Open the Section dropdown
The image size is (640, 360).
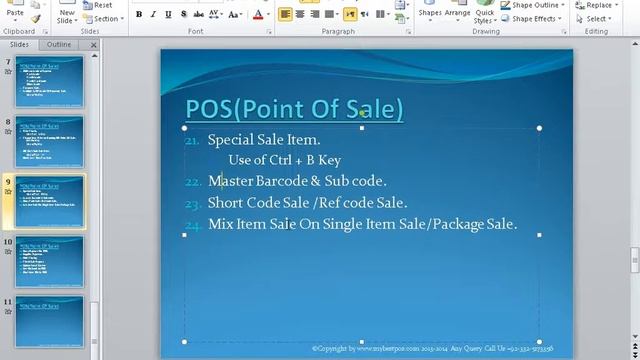point(104,19)
